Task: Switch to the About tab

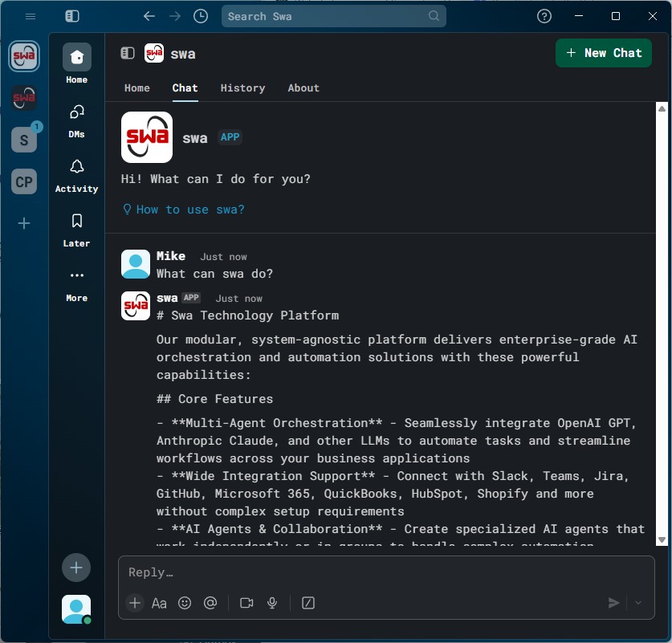Action: coord(303,88)
